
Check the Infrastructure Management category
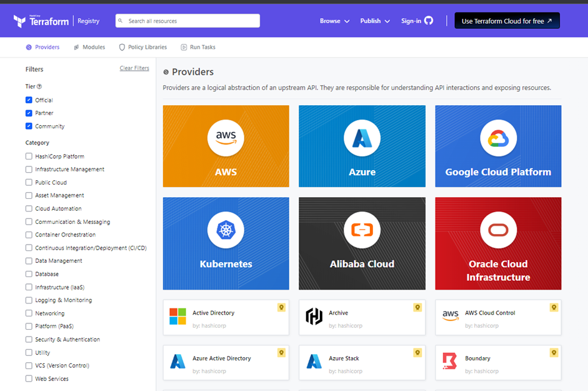(x=29, y=170)
